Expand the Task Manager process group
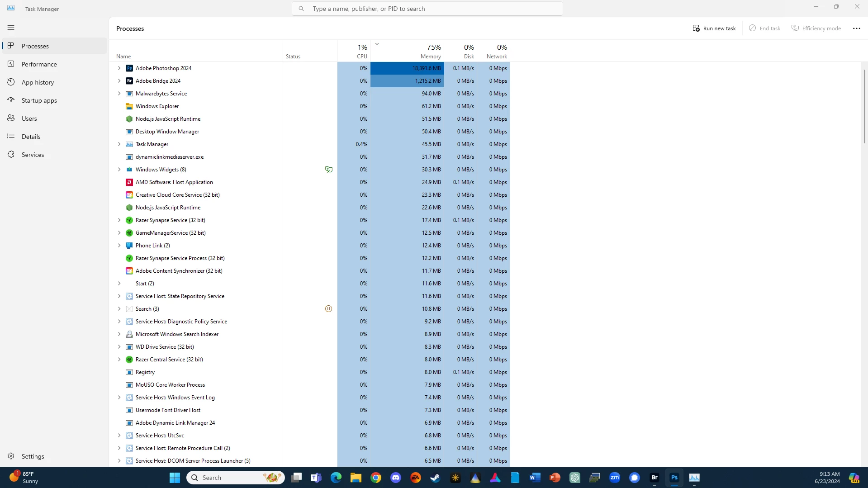868x488 pixels. pos(119,144)
